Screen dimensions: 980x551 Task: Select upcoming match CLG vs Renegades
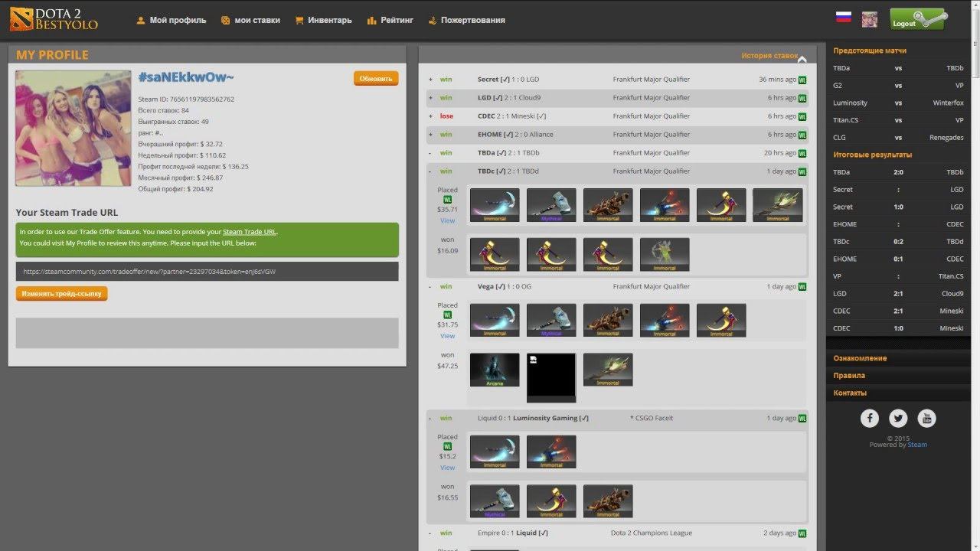898,138
